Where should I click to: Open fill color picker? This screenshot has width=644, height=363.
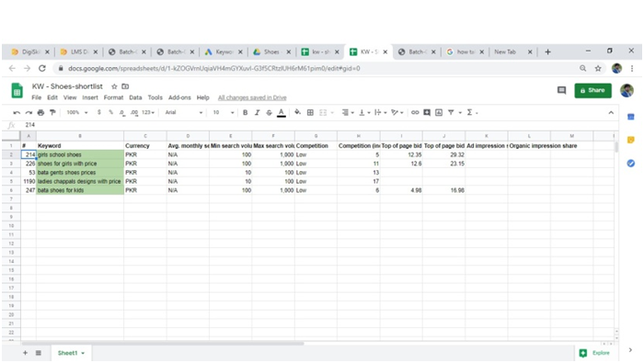[x=297, y=112]
